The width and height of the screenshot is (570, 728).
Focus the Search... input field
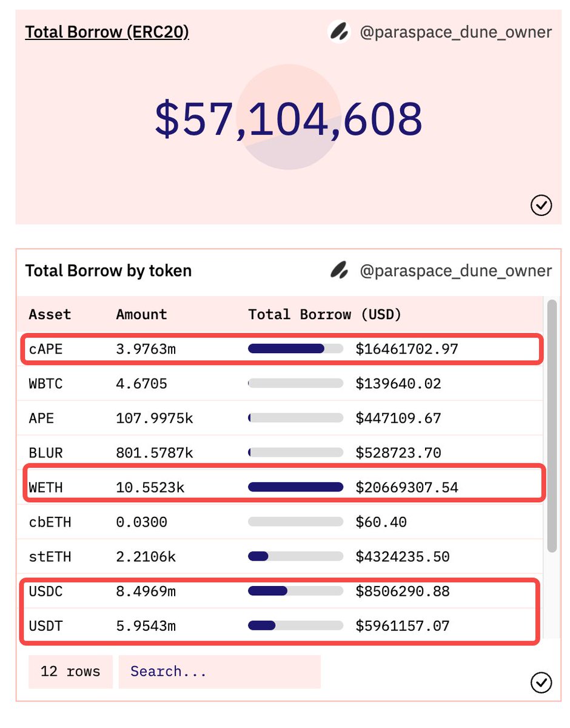pyautogui.click(x=220, y=672)
